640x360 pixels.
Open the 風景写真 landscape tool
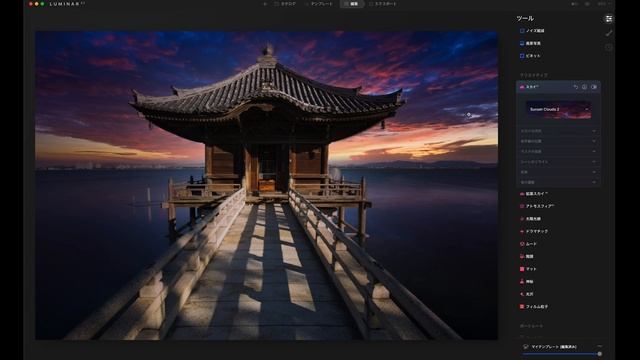(530, 43)
